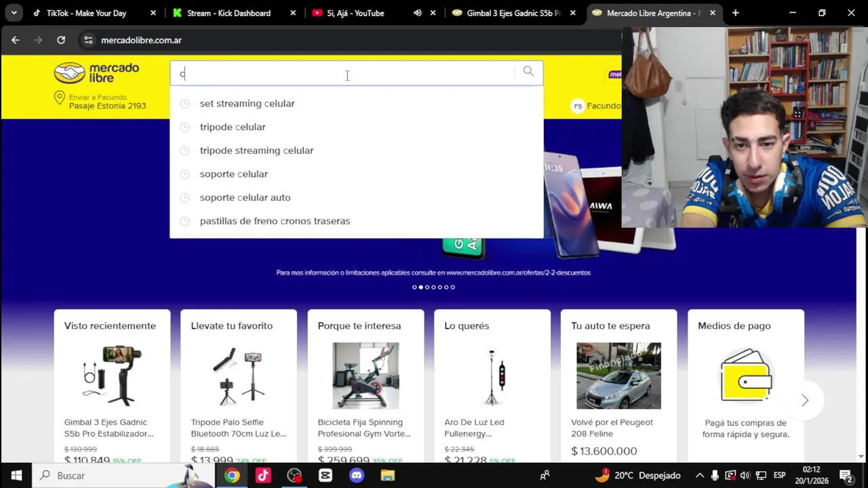
Task: Click the network icon in system tray
Action: (761, 476)
